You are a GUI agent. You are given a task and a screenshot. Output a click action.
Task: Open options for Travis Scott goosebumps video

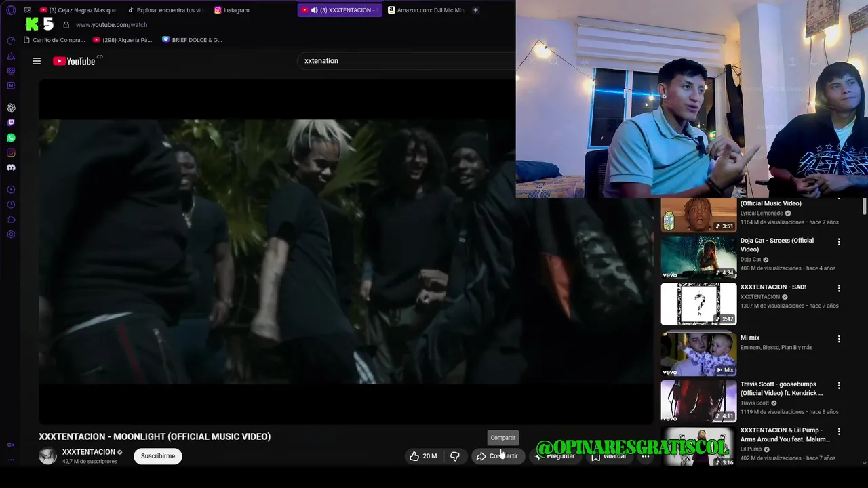[x=839, y=386]
